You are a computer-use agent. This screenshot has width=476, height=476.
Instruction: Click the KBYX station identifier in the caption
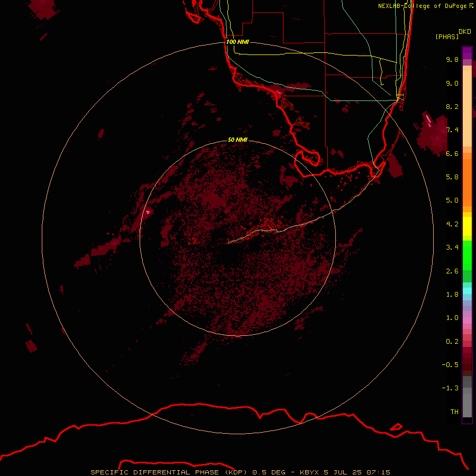pyautogui.click(x=309, y=472)
